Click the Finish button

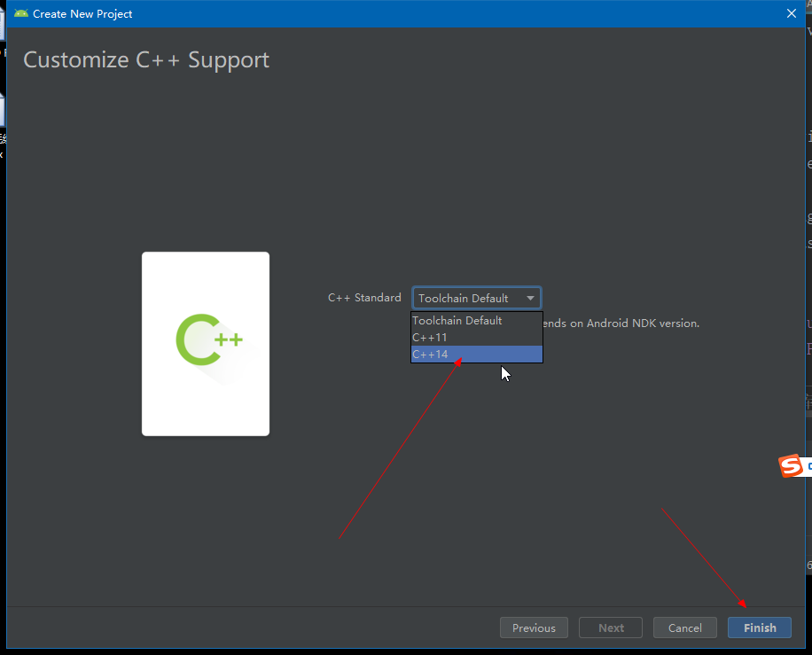pos(759,628)
